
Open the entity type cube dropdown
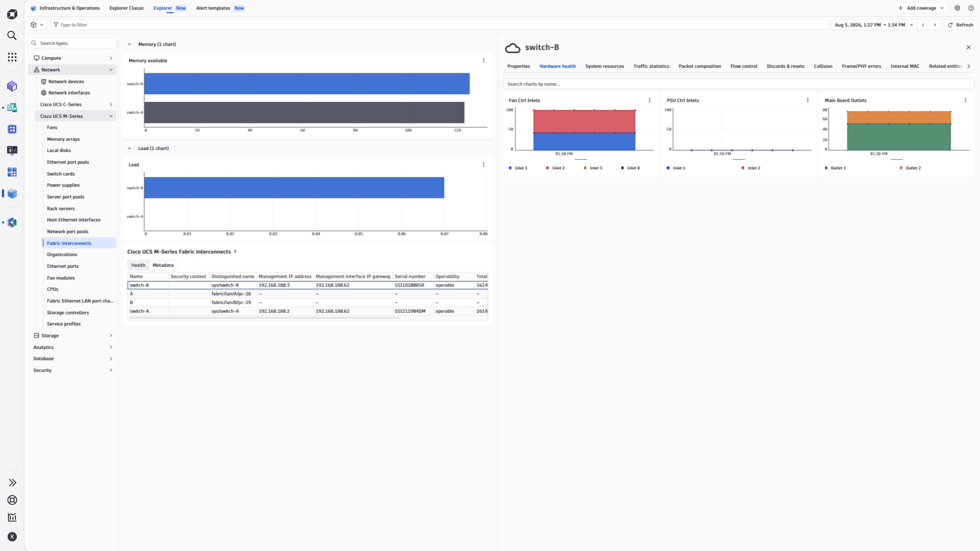37,25
